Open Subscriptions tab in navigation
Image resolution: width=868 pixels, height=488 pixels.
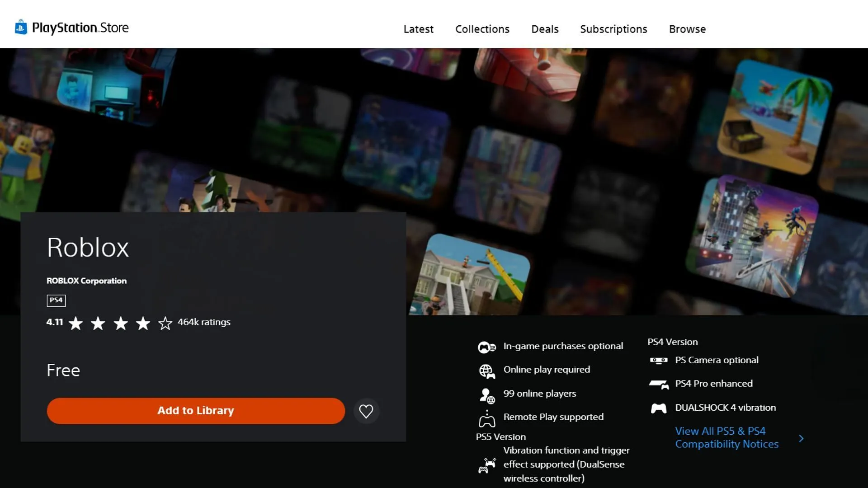613,28
